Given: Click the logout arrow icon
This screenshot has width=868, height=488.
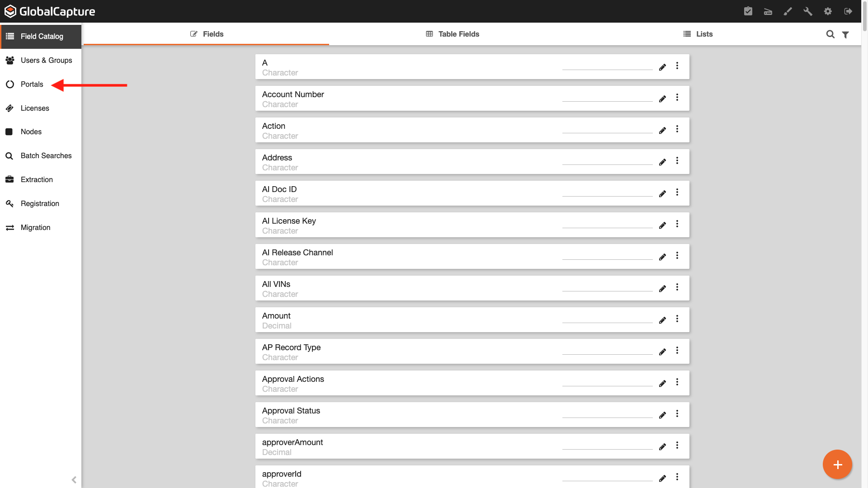Looking at the screenshot, I should pos(848,11).
